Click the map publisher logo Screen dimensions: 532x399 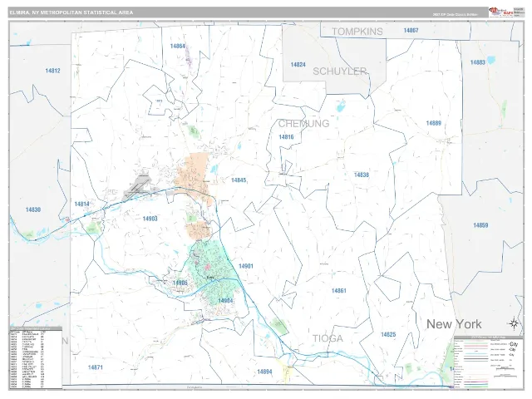(x=500, y=12)
